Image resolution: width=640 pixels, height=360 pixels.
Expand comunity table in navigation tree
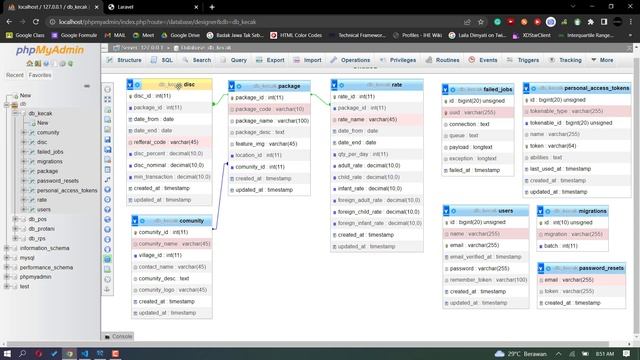(24, 132)
